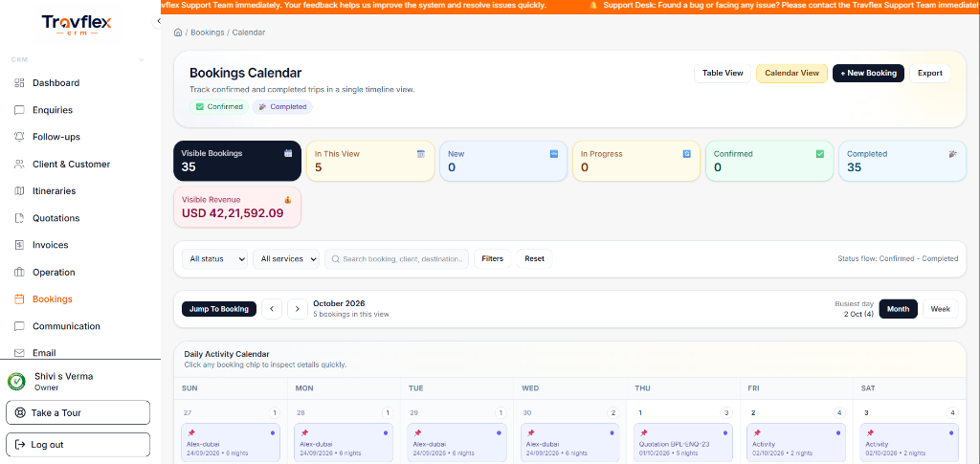The width and height of the screenshot is (980, 464).
Task: Click the Take a Tour button
Action: (x=78, y=412)
